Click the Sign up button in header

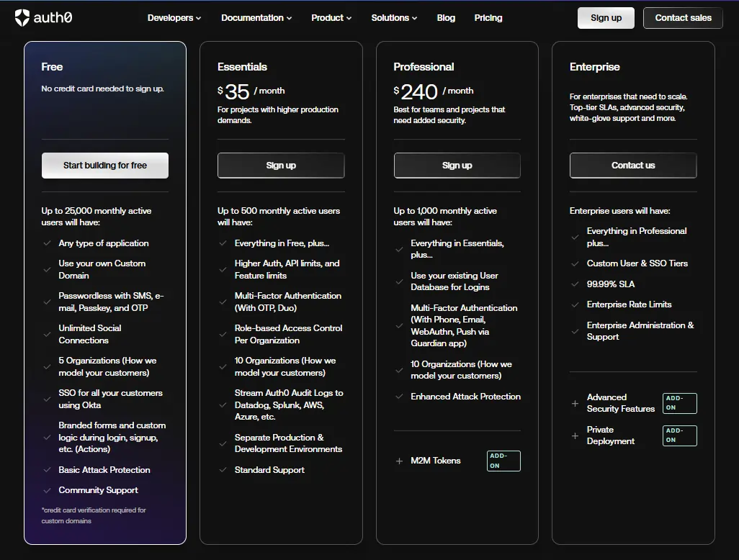(606, 18)
